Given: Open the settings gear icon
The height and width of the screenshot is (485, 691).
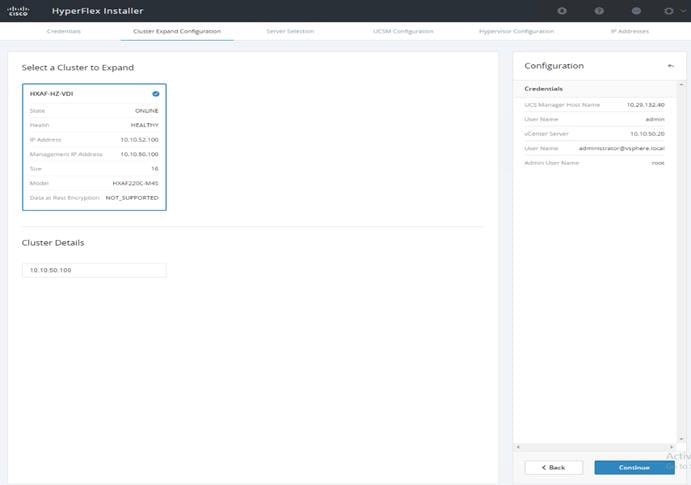Looking at the screenshot, I should click(x=669, y=11).
